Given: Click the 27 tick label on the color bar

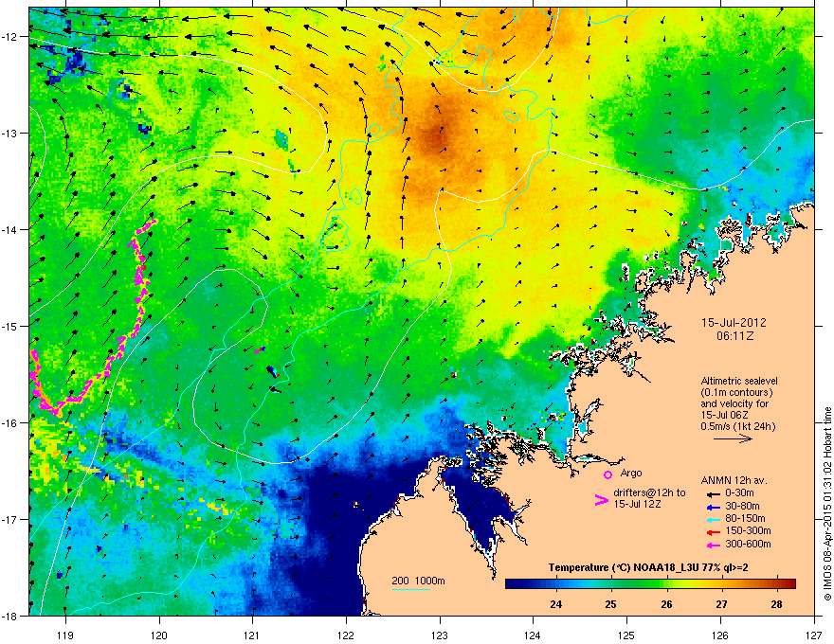Looking at the screenshot, I should 721,604.
